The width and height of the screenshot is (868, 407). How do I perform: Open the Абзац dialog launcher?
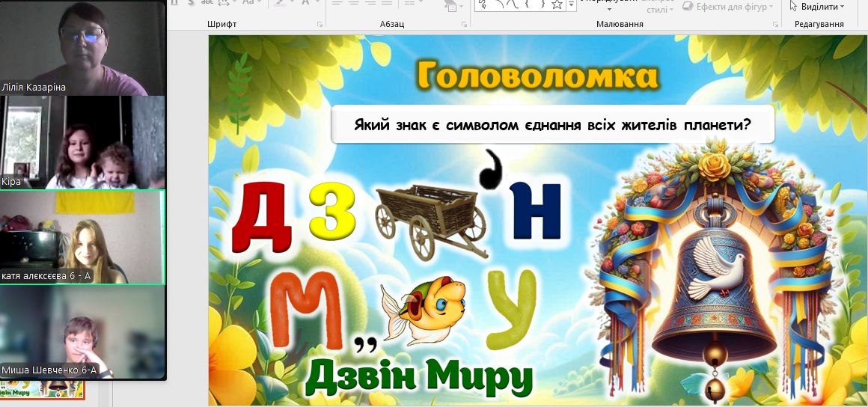465,25
